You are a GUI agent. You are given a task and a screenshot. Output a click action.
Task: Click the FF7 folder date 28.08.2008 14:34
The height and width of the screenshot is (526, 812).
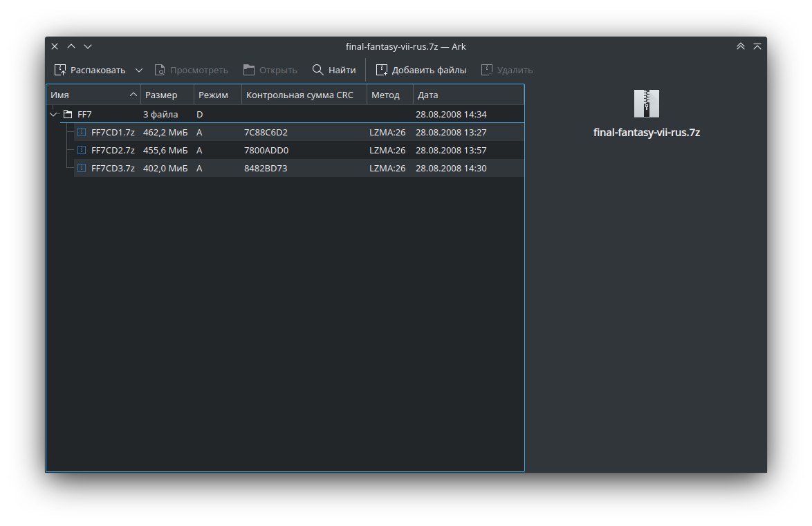451,115
